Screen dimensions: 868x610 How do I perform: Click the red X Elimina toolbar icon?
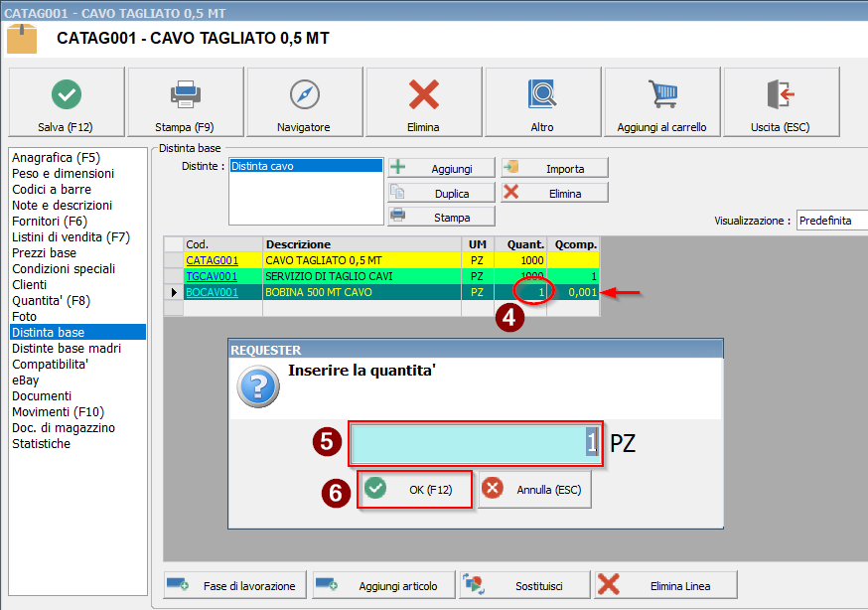coord(423,95)
